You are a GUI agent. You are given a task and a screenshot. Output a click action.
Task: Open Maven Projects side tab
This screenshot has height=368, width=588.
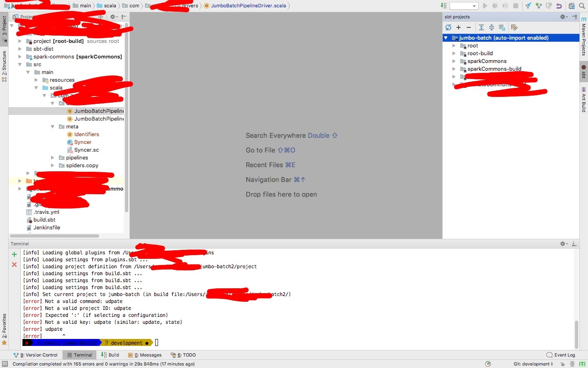point(584,37)
